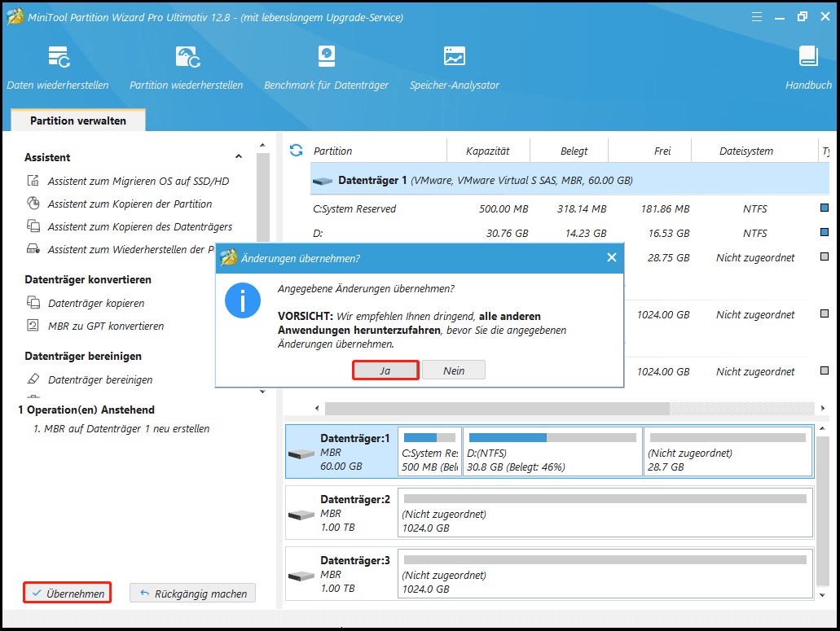Click the pending MBR auf Datenträger 1 operation
The height and width of the screenshot is (631, 840).
coord(121,429)
